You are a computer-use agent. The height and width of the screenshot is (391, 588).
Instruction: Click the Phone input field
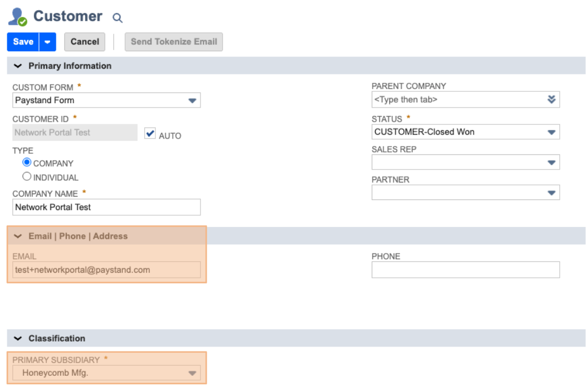tap(466, 270)
